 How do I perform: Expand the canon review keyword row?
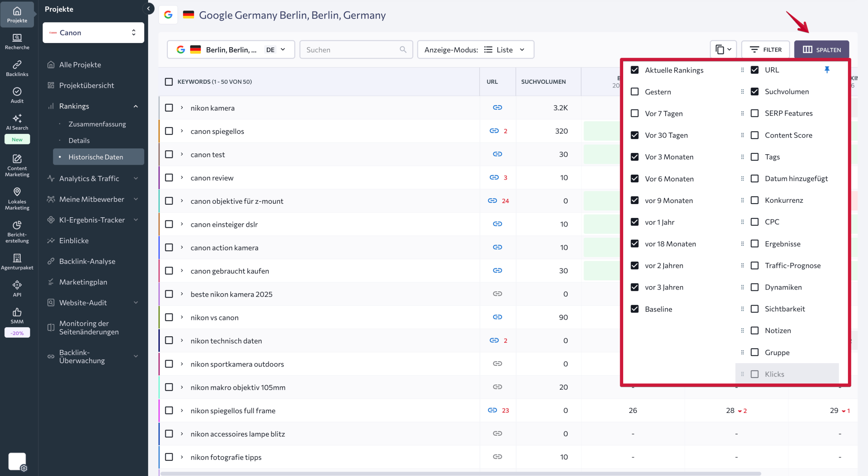point(182,177)
